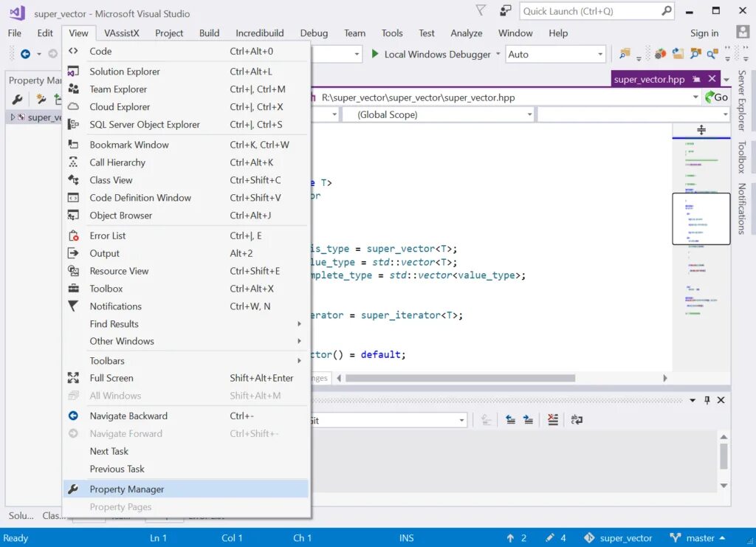Select Call Hierarchy menu item
Screen dimensions: 756x547
[x=185, y=162]
